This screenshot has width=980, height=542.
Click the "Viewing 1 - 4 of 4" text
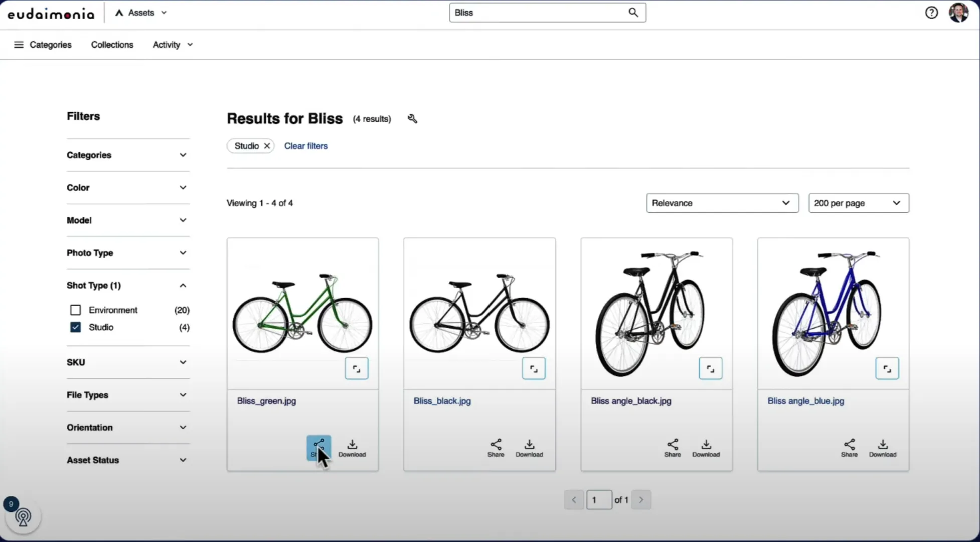(260, 203)
